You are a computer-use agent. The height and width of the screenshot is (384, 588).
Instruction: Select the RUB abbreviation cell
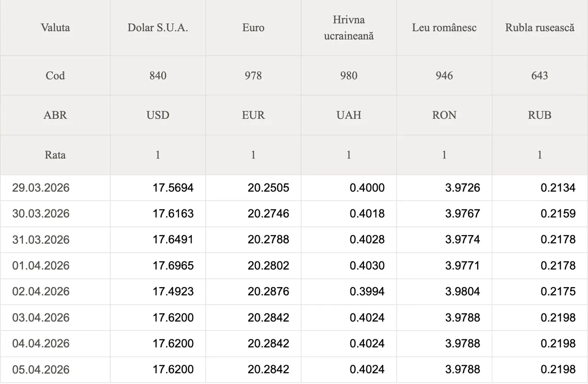pos(540,115)
